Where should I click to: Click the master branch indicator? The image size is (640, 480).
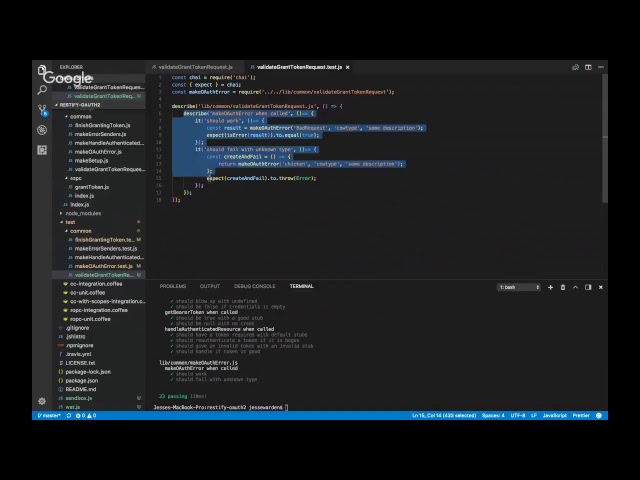[x=49, y=416]
